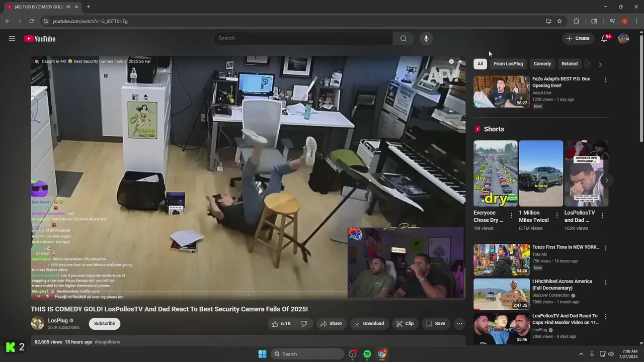This screenshot has width=644, height=362.
Task: Open Spotify from the taskbar
Action: click(367, 354)
